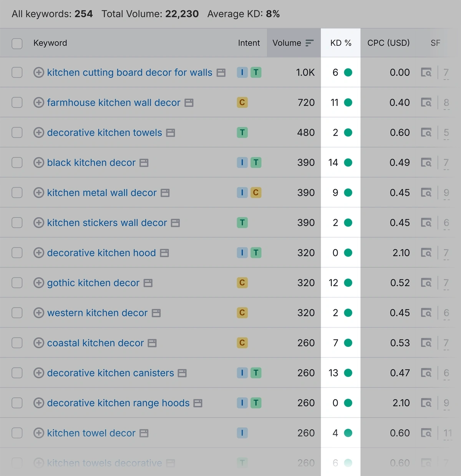Check the 'gothic kitchen decor' row

[x=17, y=283]
